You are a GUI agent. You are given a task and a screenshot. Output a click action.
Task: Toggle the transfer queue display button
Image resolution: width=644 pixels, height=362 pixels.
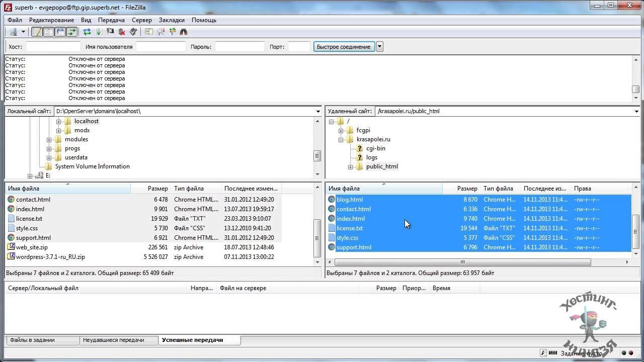coord(72,32)
